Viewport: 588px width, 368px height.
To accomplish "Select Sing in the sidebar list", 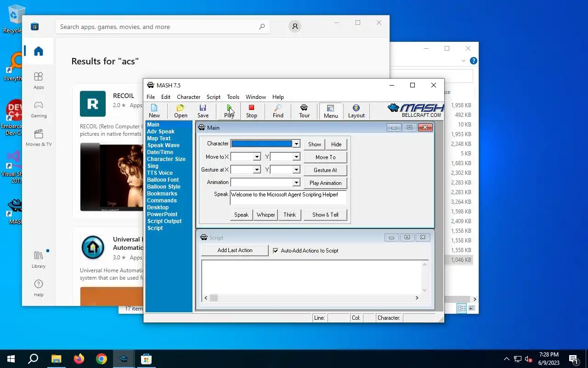I will [x=153, y=166].
